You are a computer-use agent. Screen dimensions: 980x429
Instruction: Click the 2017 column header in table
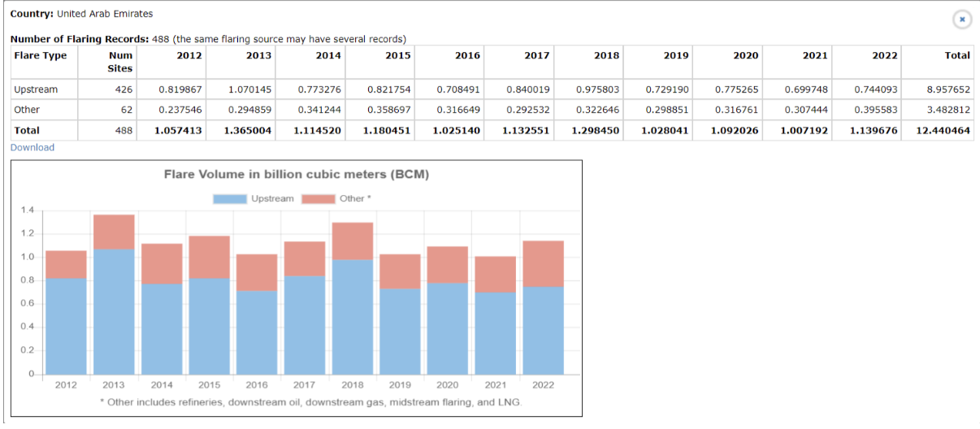point(537,55)
